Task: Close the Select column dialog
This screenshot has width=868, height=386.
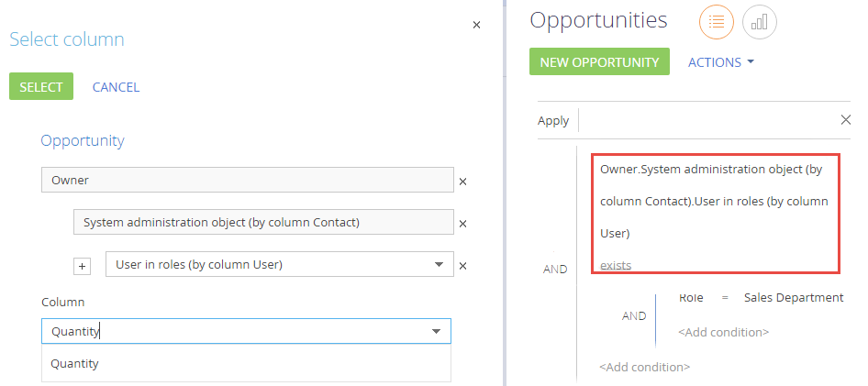Action: point(476,25)
